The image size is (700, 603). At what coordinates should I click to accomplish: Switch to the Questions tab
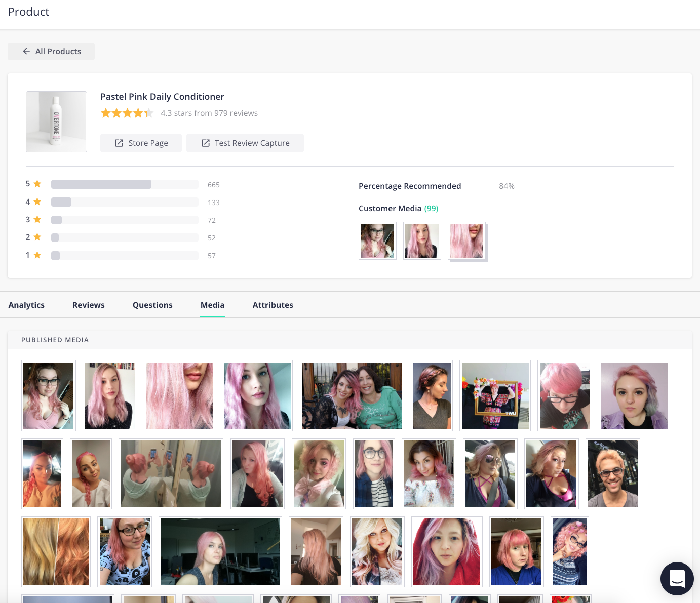click(152, 305)
